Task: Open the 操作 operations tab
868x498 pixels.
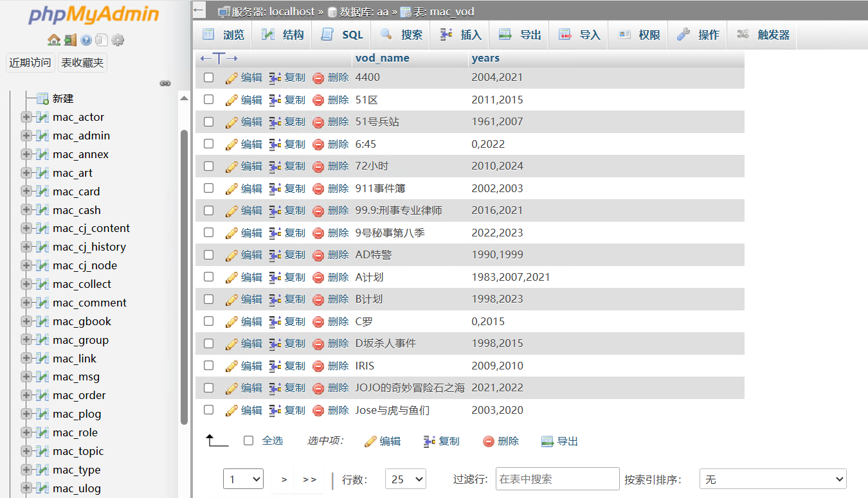Action: [x=698, y=35]
